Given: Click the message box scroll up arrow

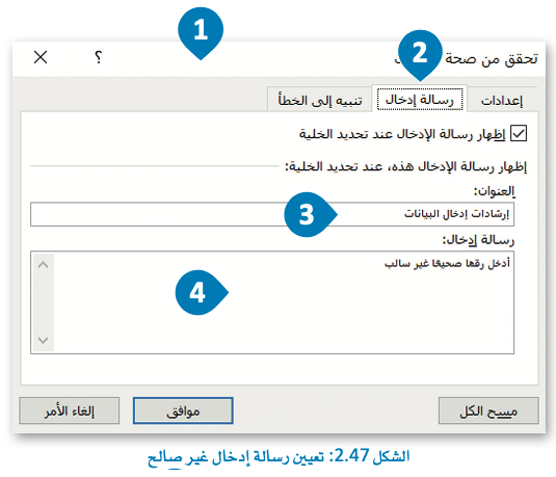Looking at the screenshot, I should pos(43,265).
